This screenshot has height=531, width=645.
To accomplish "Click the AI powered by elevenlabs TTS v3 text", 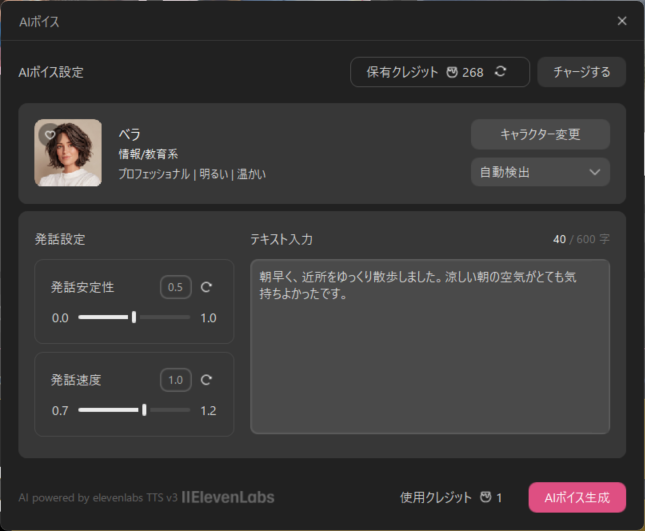I will [98, 498].
